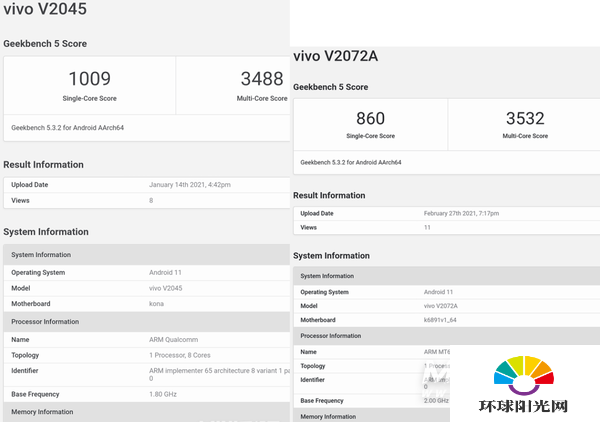Click the Views value 8
The image size is (600, 422).
click(x=151, y=200)
